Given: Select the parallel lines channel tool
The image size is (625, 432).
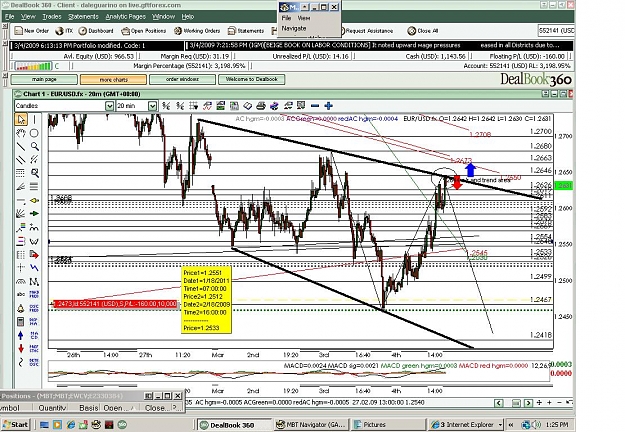Looking at the screenshot, I should pyautogui.click(x=21, y=160).
